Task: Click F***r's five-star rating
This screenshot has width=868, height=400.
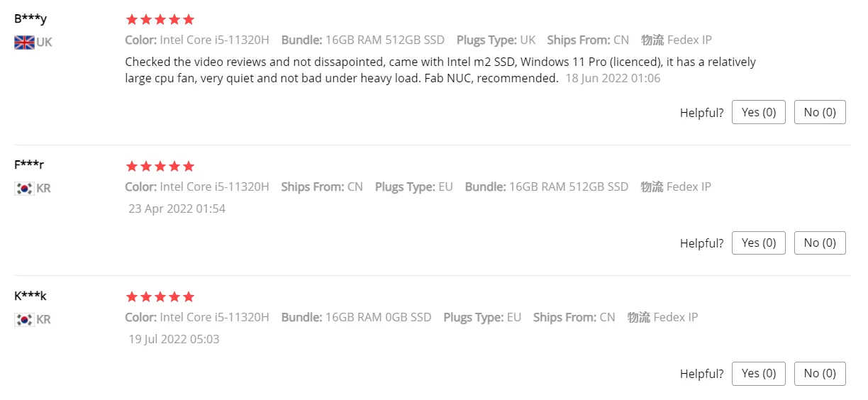Action: pyautogui.click(x=160, y=167)
